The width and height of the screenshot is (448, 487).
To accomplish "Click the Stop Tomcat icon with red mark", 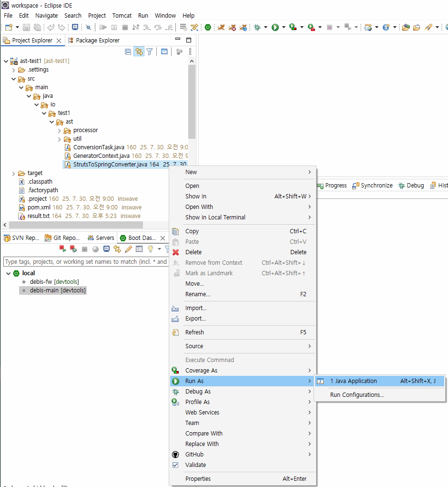I will coord(232,27).
